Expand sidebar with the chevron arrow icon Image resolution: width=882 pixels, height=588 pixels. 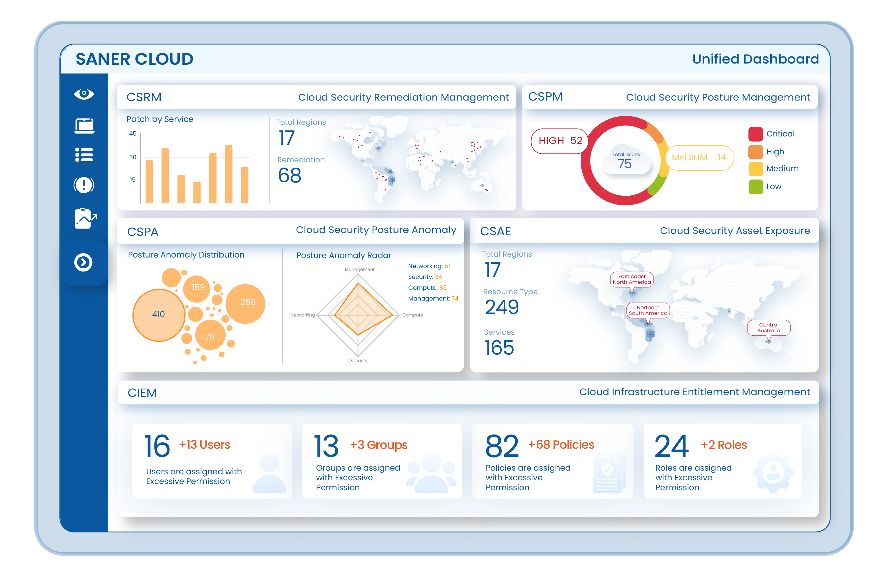(x=83, y=262)
